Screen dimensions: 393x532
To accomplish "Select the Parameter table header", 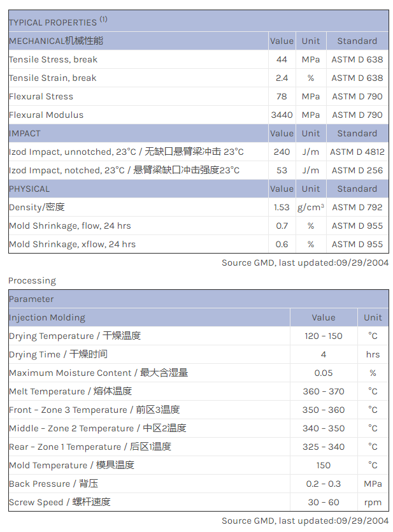I will coord(31,299).
